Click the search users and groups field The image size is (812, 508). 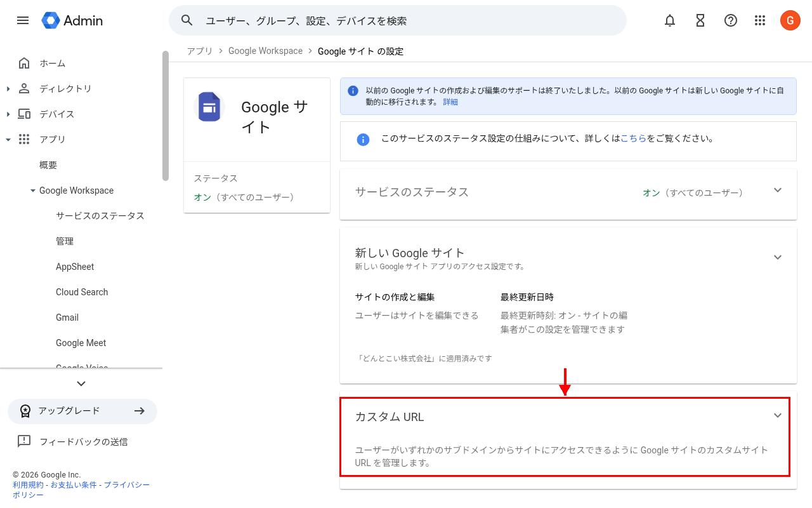(x=397, y=20)
